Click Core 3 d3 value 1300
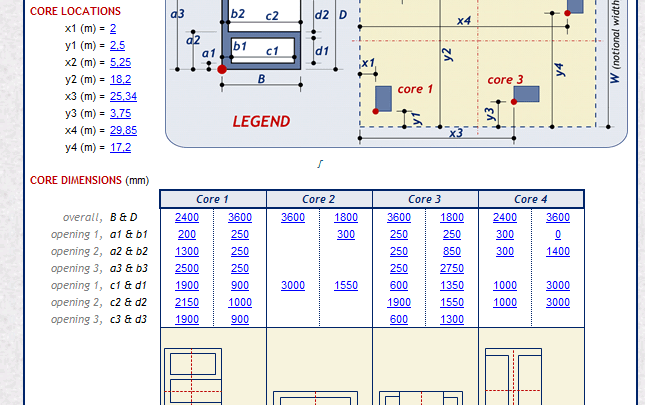 pos(452,319)
